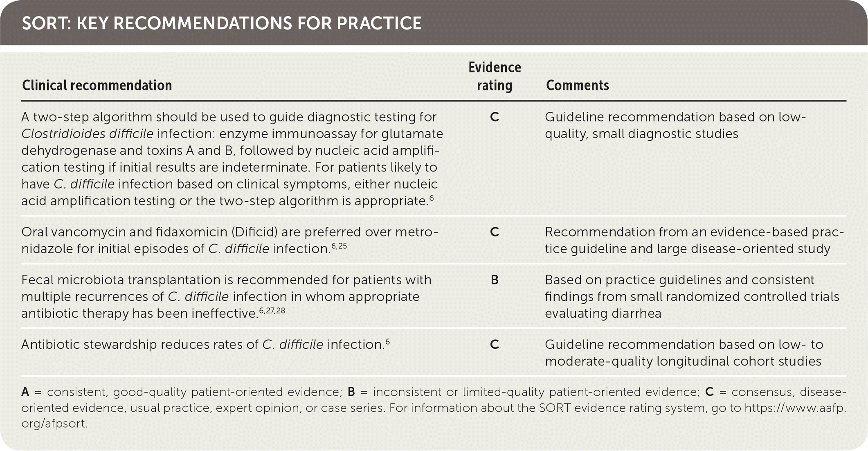Click the C rating for antibiotic stewardship row
868x451 pixels.
[x=495, y=345]
